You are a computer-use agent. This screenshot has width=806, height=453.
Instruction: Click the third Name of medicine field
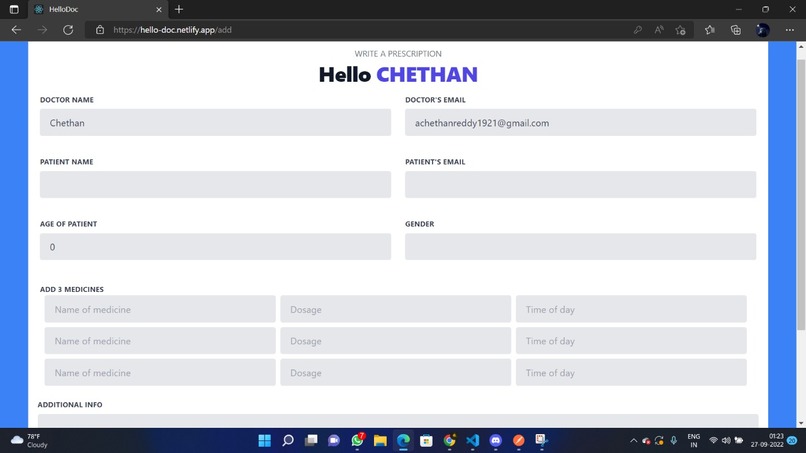(160, 372)
